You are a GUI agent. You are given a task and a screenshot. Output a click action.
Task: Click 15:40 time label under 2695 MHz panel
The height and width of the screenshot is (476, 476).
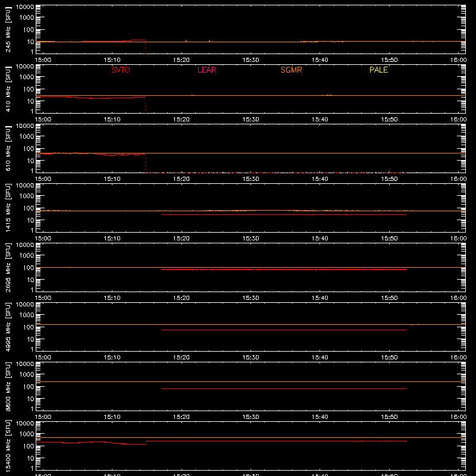pyautogui.click(x=320, y=298)
